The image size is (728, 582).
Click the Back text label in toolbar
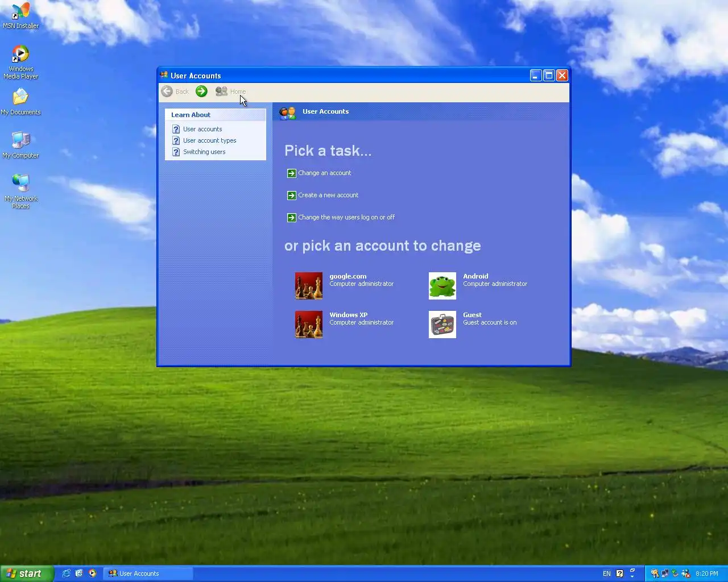(x=182, y=92)
